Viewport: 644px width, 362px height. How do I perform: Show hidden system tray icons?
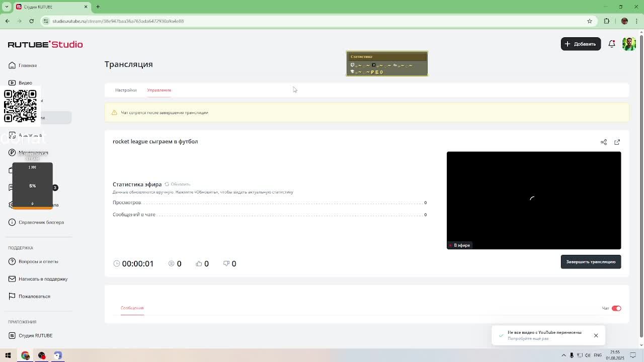point(563,355)
